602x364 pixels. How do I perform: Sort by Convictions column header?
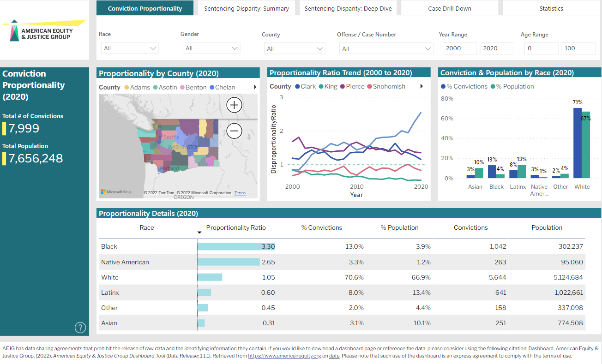[x=470, y=227]
